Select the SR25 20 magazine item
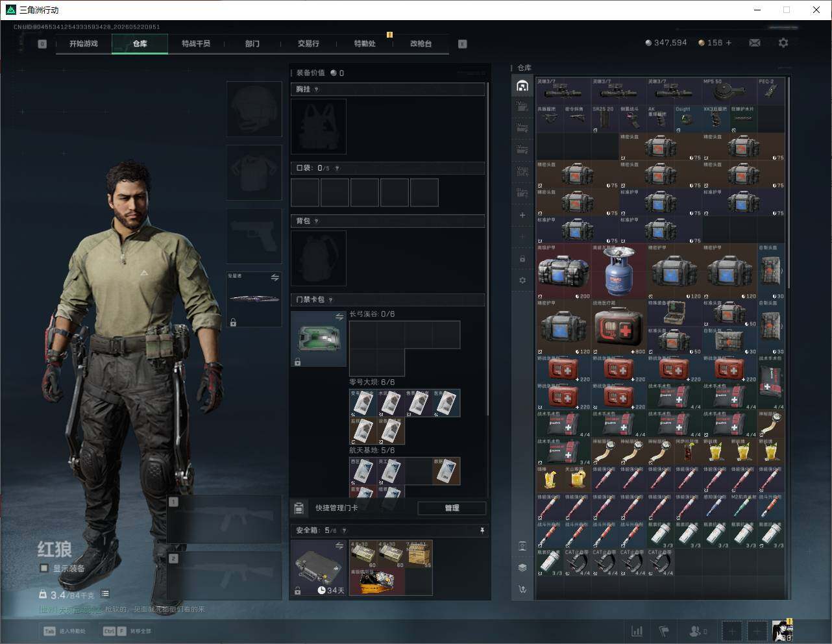This screenshot has width=832, height=644. coord(605,119)
